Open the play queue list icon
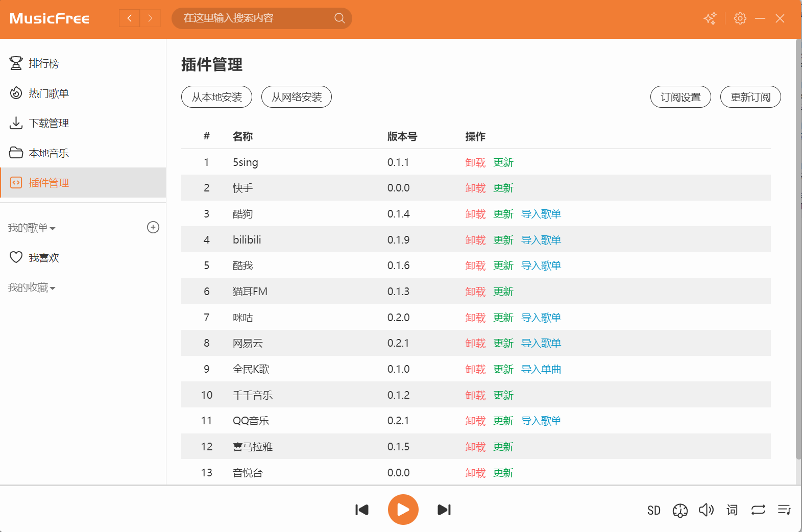Viewport: 802px width, 532px height. (x=784, y=510)
